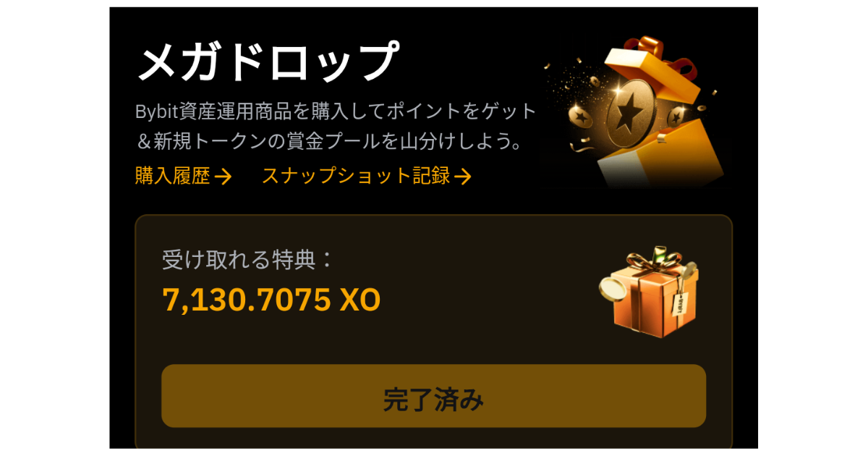
Task: Open the スナップショット記録 link
Action: (x=355, y=176)
